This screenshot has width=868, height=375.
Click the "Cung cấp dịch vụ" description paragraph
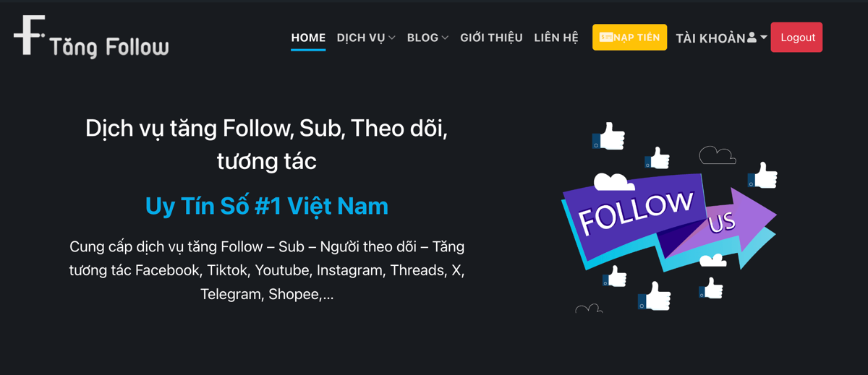pyautogui.click(x=267, y=270)
